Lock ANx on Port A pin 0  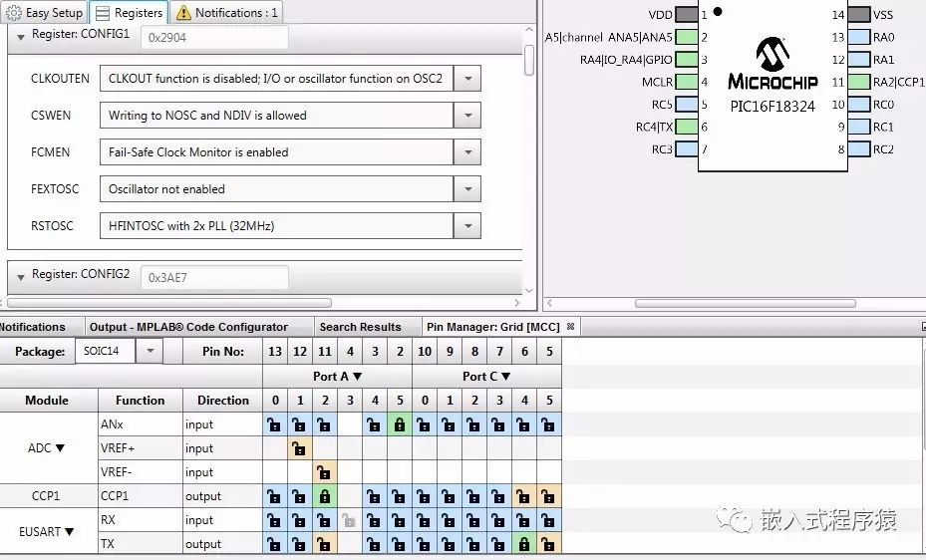click(x=275, y=424)
